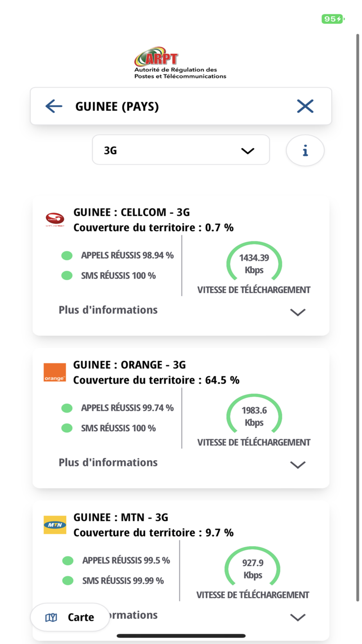Tap green dot beside Orange APPELS RÉUSSIS

(67, 408)
